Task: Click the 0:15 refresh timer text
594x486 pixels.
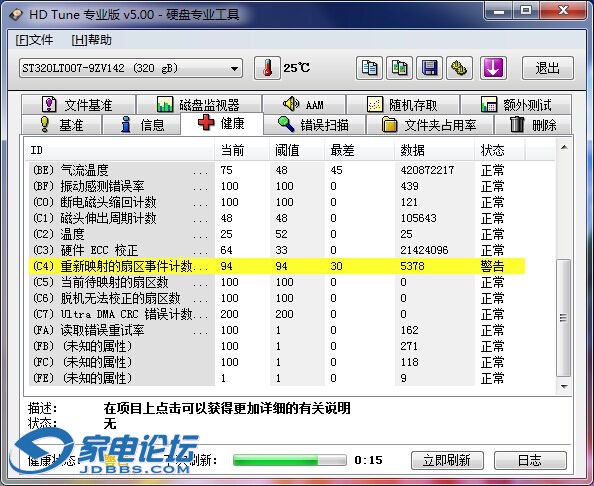Action: 368,460
